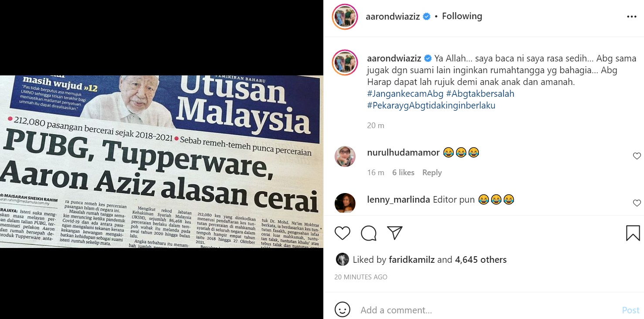Viewport: 644px width, 319px height.
Task: Open comment bubble icon below post
Action: pos(369,233)
